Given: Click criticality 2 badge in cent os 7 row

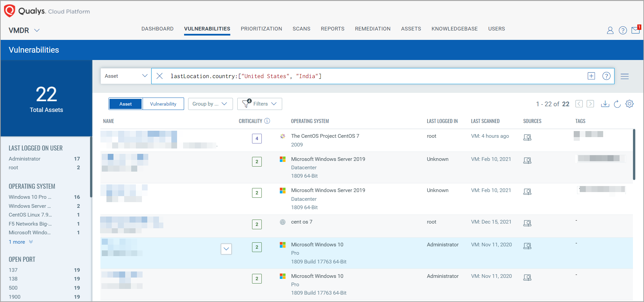Looking at the screenshot, I should point(257,224).
